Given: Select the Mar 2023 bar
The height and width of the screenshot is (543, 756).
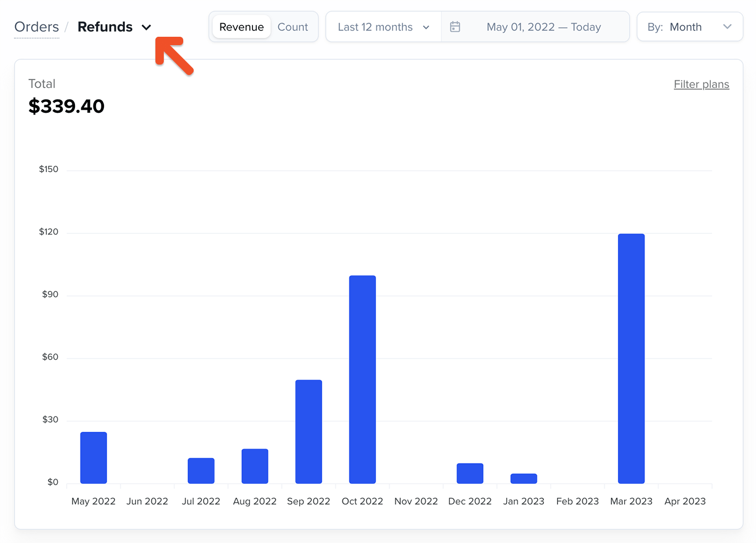Looking at the screenshot, I should [631, 359].
